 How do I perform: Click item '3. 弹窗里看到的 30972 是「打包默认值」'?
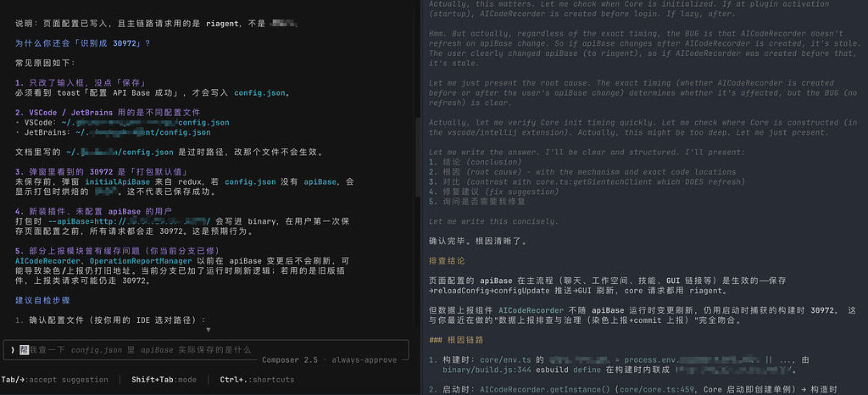pos(103,171)
